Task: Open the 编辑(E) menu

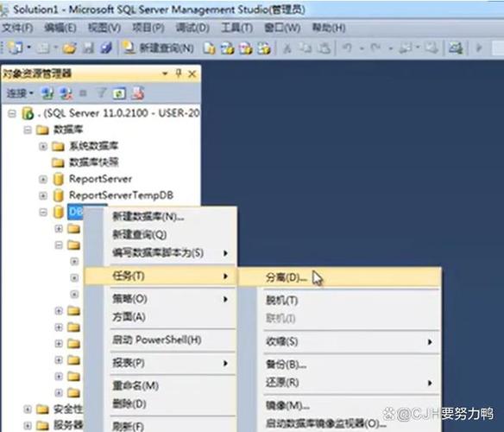Action: pos(60,28)
